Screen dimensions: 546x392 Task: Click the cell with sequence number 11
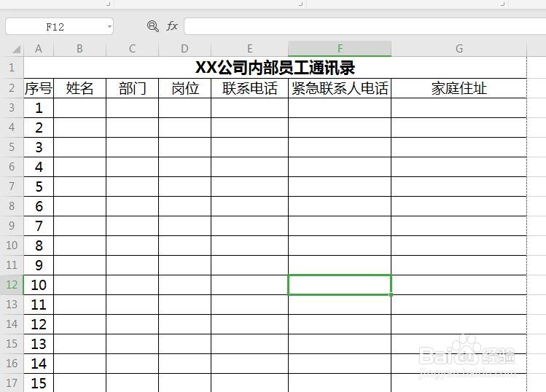(x=39, y=305)
